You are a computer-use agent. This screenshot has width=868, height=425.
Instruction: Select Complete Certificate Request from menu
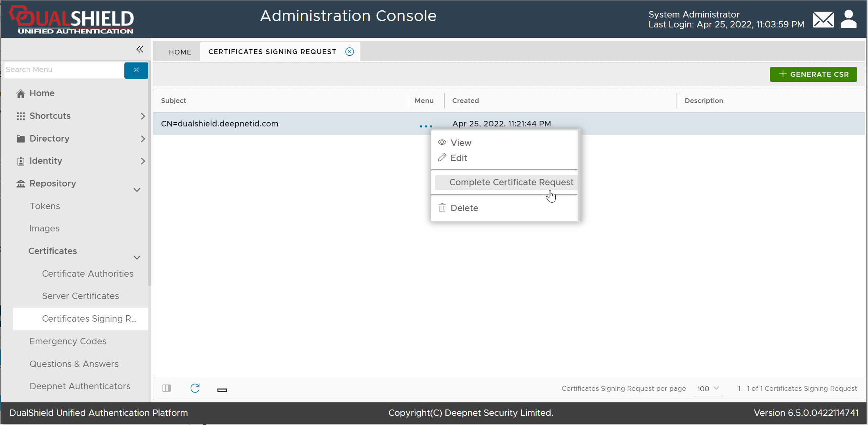pos(511,182)
